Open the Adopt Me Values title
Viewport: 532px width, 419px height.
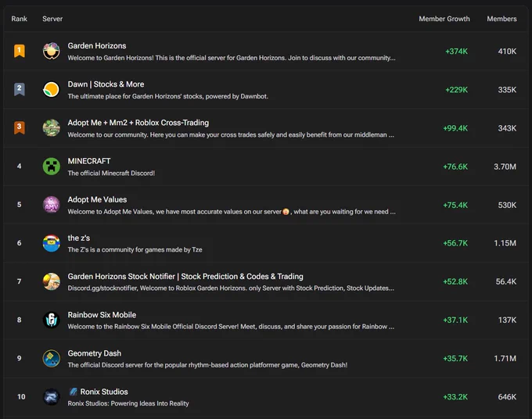97,199
